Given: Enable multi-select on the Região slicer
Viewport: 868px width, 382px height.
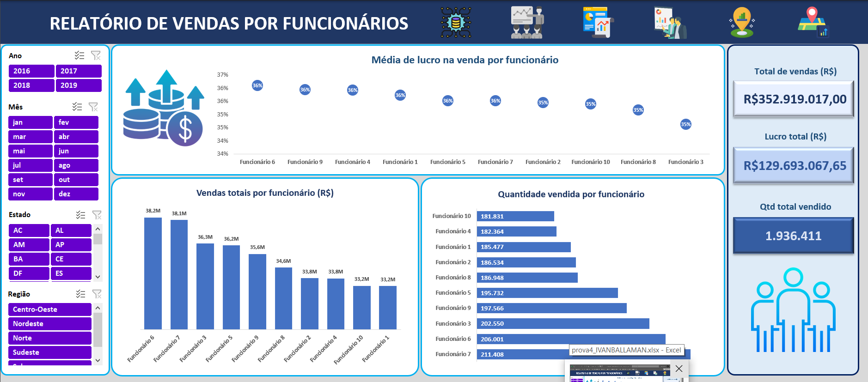Looking at the screenshot, I should point(81,294).
